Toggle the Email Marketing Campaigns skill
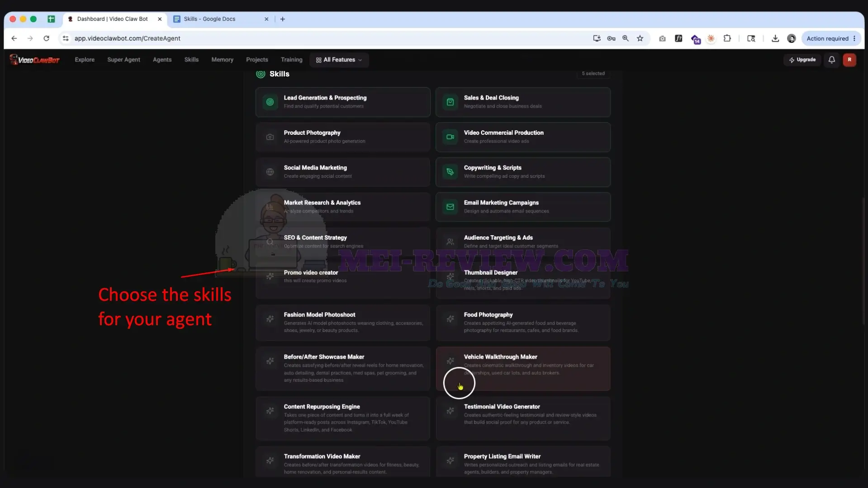The height and width of the screenshot is (488, 868). pos(522,207)
